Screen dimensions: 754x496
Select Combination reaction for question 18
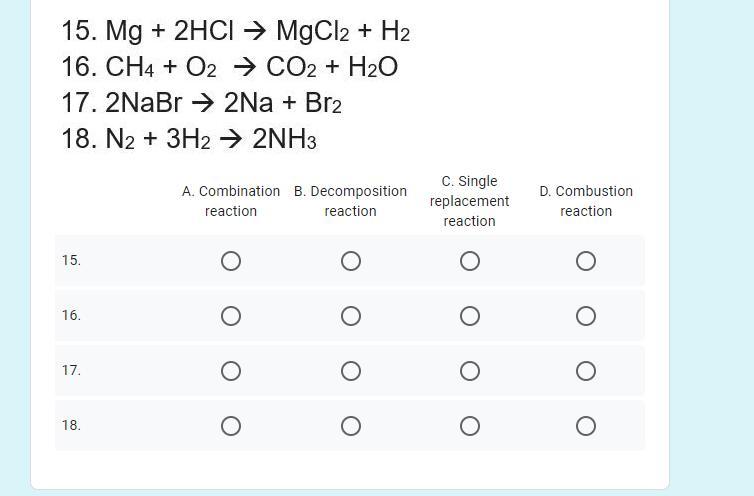tap(231, 426)
